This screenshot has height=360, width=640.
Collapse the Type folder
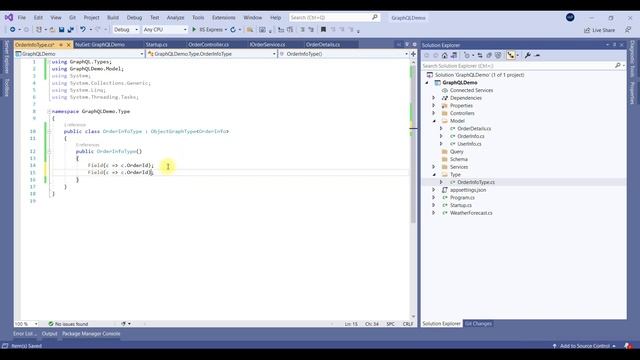click(x=434, y=175)
